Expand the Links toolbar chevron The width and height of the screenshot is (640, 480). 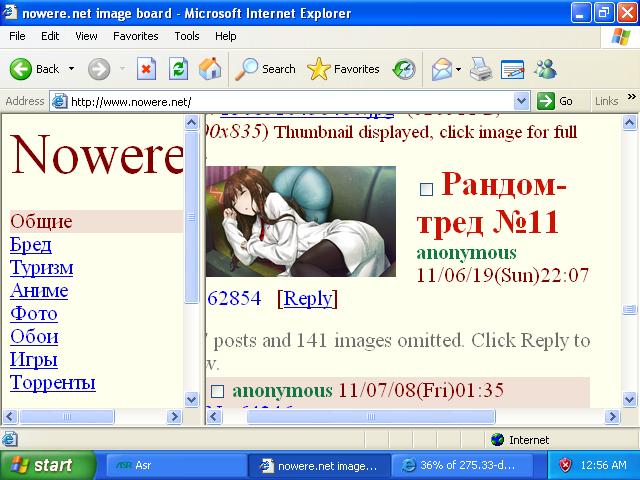(631, 97)
